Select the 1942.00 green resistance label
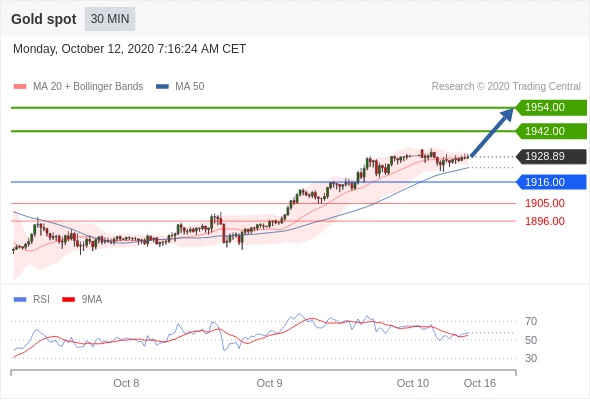590x400 pixels. click(551, 131)
